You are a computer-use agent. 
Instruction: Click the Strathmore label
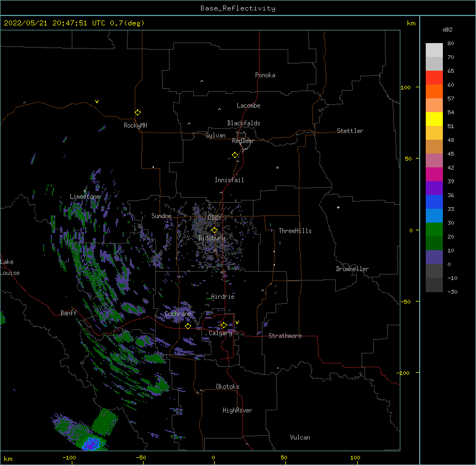coord(285,336)
